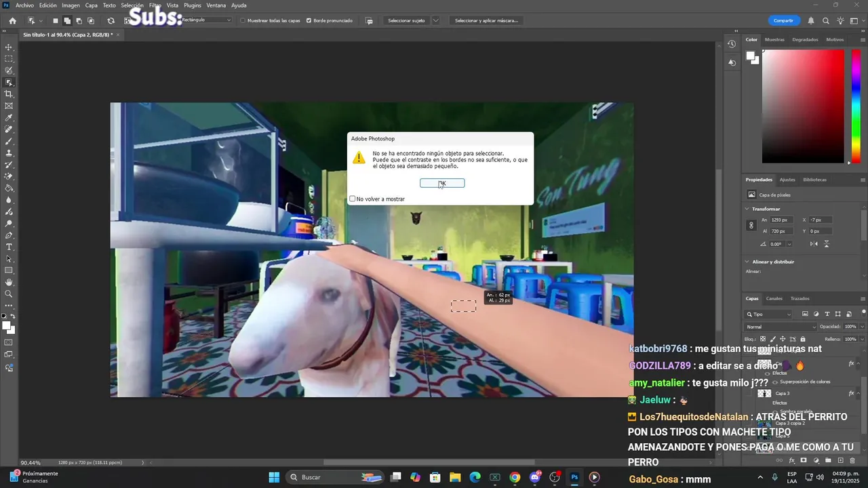The width and height of the screenshot is (868, 488).
Task: Toggle lock transparent pixels
Action: click(763, 339)
